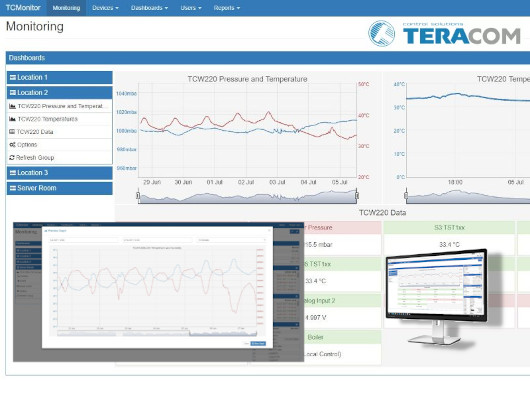
Task: Collapse the Location 2 group
Action: point(59,93)
